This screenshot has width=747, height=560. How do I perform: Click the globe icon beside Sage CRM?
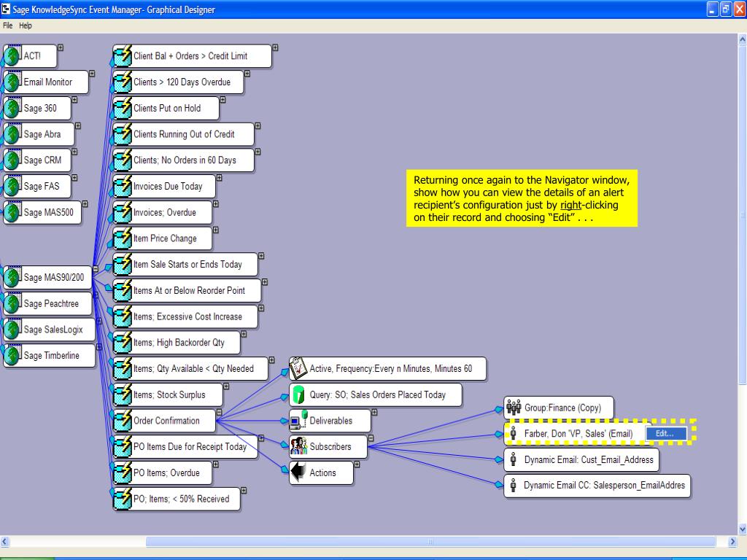pos(12,160)
